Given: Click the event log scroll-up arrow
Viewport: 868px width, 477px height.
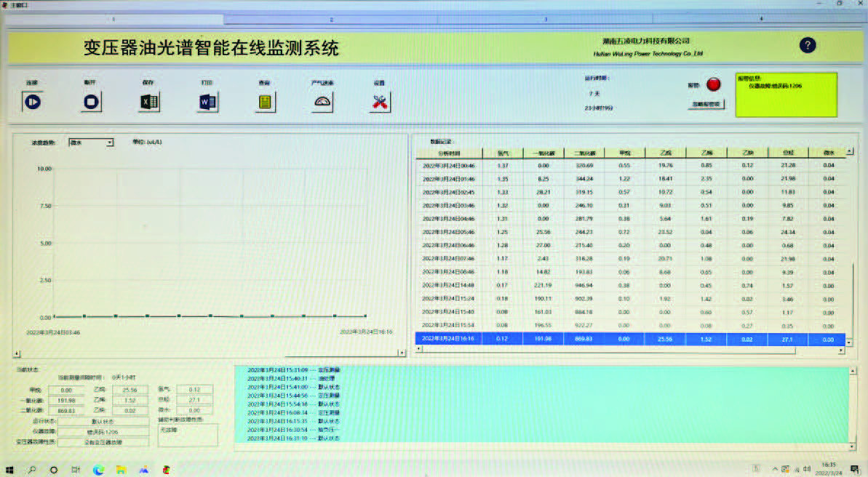Looking at the screenshot, I should click(853, 371).
